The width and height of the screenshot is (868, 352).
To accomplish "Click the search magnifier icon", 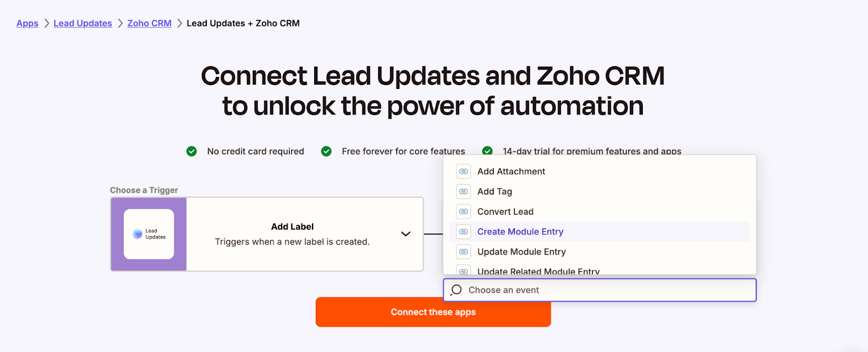I will tap(456, 290).
